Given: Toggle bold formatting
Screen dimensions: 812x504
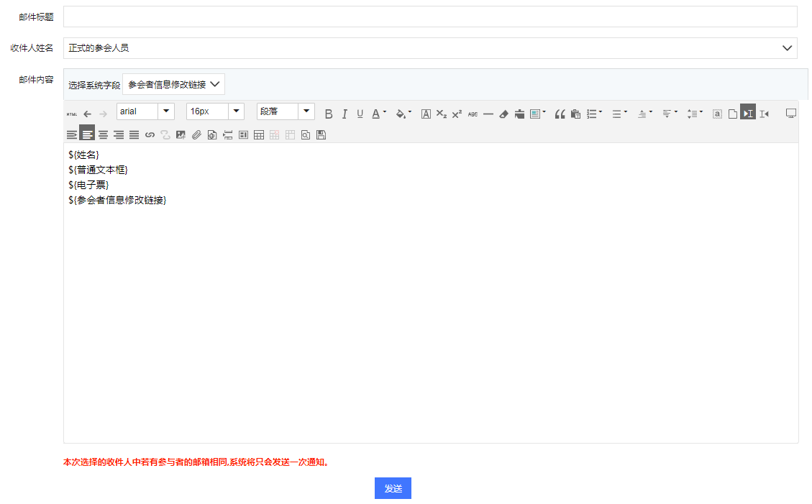Looking at the screenshot, I should coord(328,114).
